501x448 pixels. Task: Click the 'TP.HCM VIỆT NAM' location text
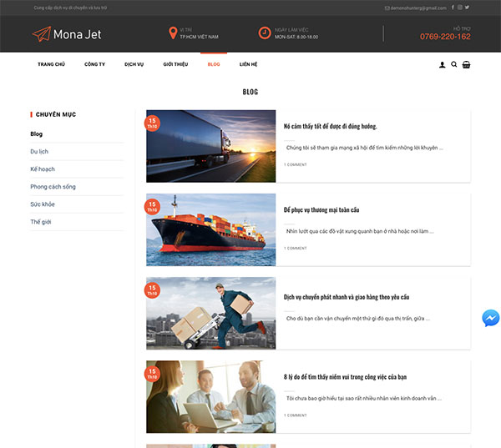pyautogui.click(x=199, y=37)
